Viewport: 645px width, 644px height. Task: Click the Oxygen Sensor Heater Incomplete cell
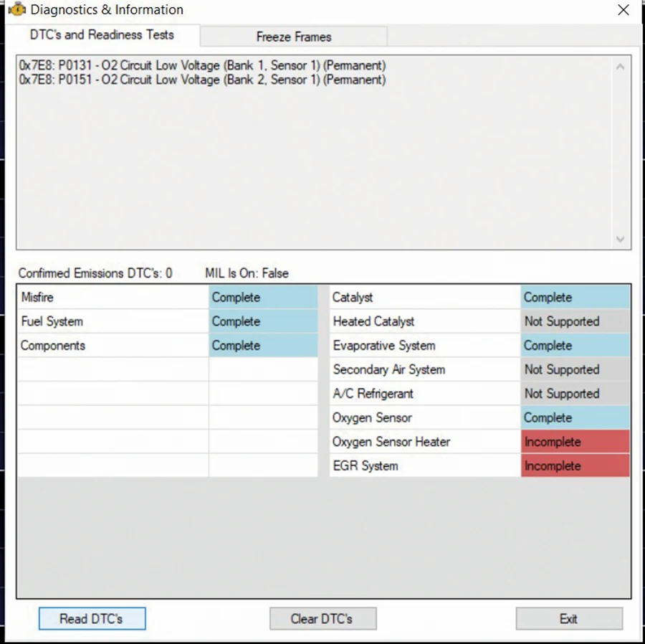coord(575,442)
